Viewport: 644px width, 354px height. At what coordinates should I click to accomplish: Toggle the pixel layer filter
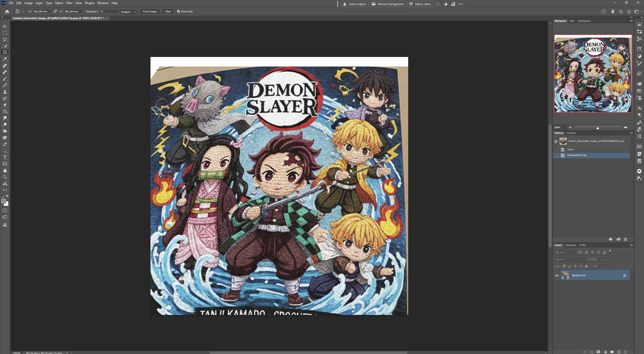click(x=580, y=252)
